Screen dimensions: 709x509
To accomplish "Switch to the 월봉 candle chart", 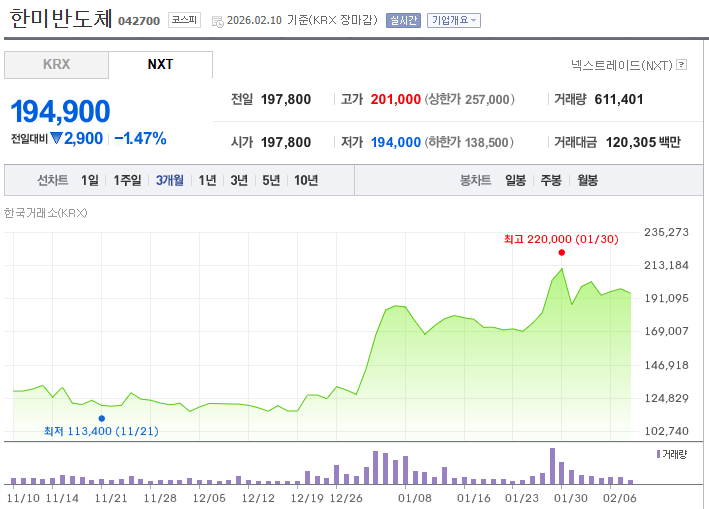I will pyautogui.click(x=587, y=180).
